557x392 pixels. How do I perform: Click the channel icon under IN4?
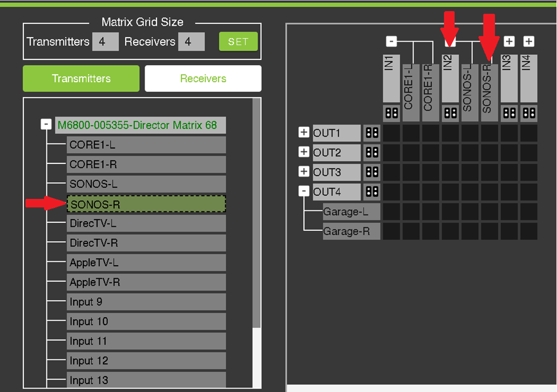click(529, 113)
